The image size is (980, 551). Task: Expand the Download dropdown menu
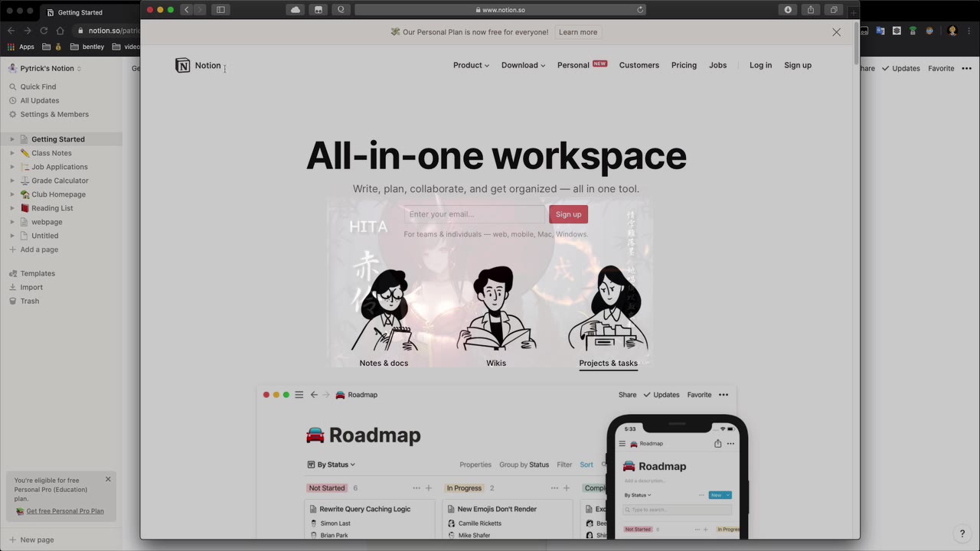tap(524, 65)
